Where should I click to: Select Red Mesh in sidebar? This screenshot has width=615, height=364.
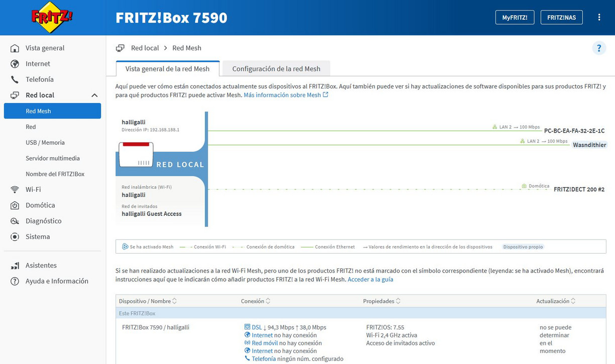[x=52, y=111]
